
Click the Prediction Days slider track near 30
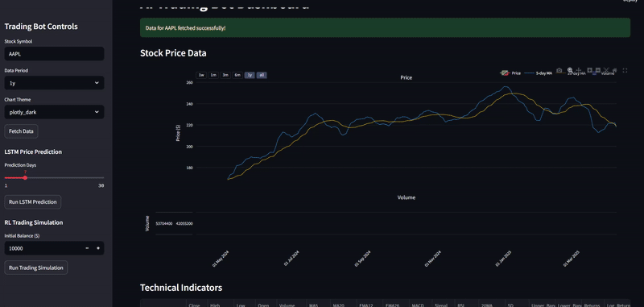(x=103, y=177)
